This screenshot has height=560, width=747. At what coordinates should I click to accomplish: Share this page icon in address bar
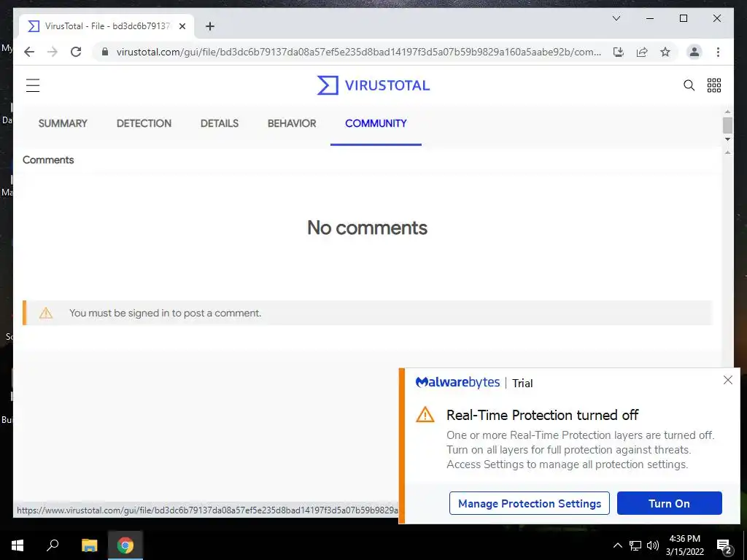pyautogui.click(x=642, y=52)
